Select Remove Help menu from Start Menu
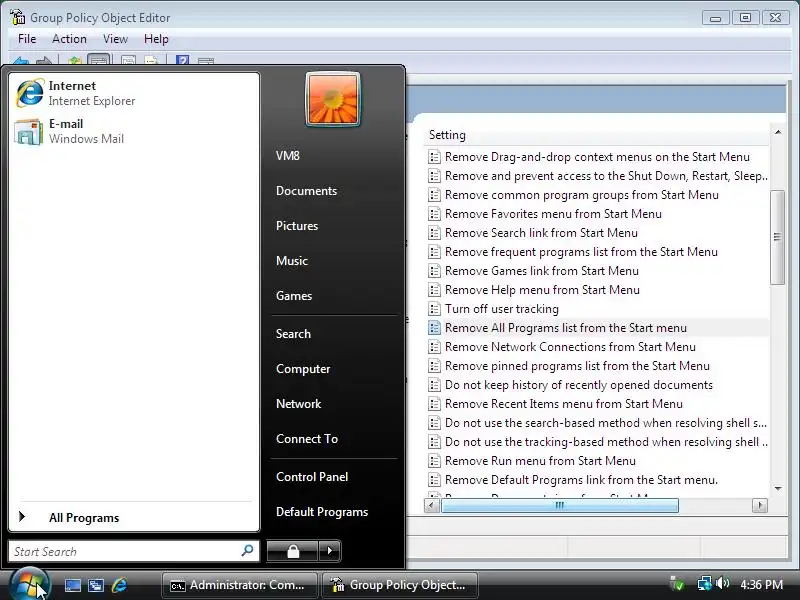 (x=542, y=290)
